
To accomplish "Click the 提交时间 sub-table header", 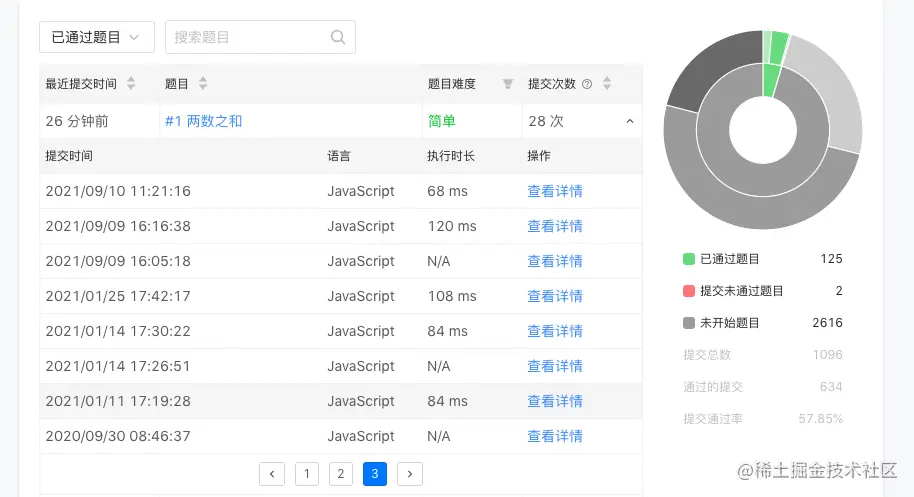I will point(69,156).
